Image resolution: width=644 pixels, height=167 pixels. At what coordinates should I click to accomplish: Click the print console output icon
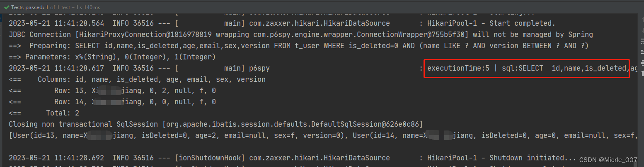[642, 63]
